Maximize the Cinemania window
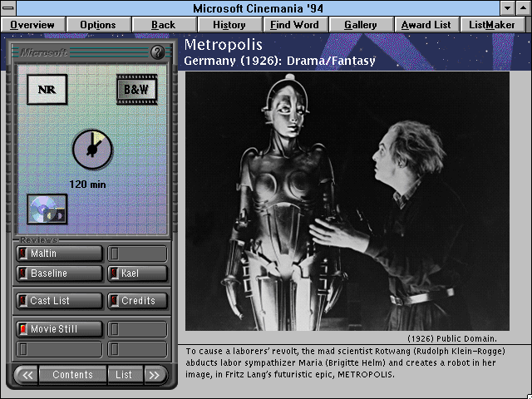This screenshot has height=399, width=532. 524,7
